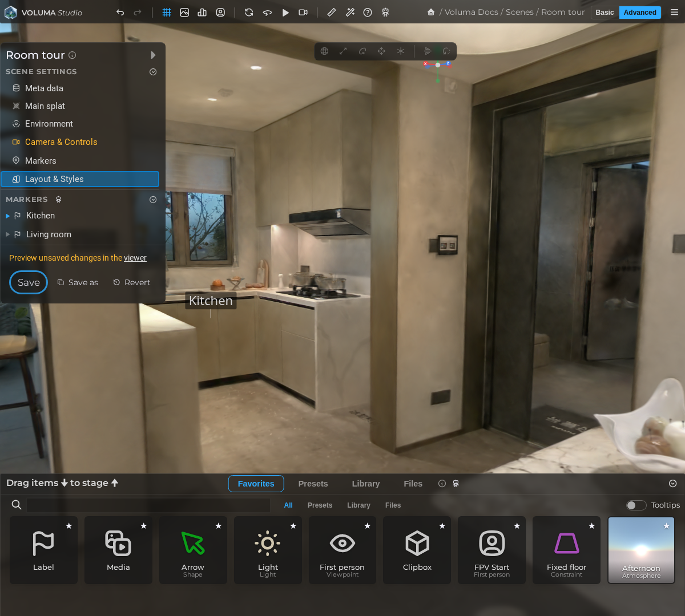Toggle favorite star on Media card

tap(143, 526)
